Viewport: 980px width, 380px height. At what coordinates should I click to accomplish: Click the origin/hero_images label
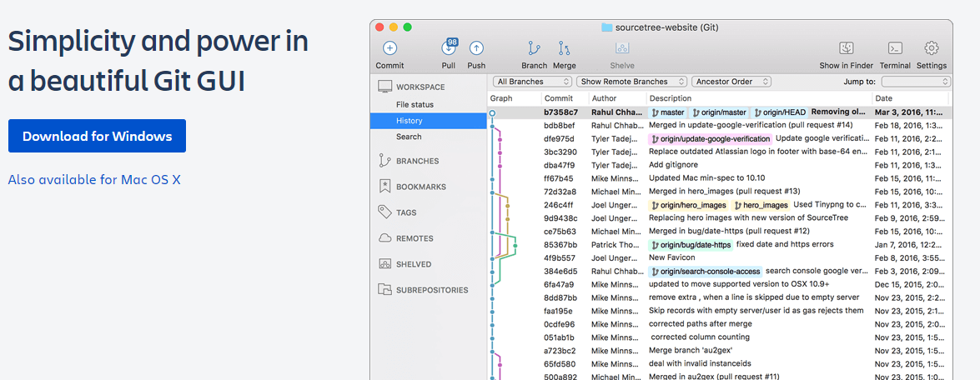point(689,205)
